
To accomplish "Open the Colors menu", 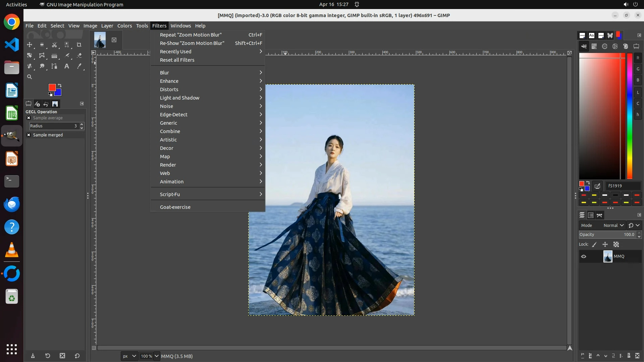I will pyautogui.click(x=124, y=26).
